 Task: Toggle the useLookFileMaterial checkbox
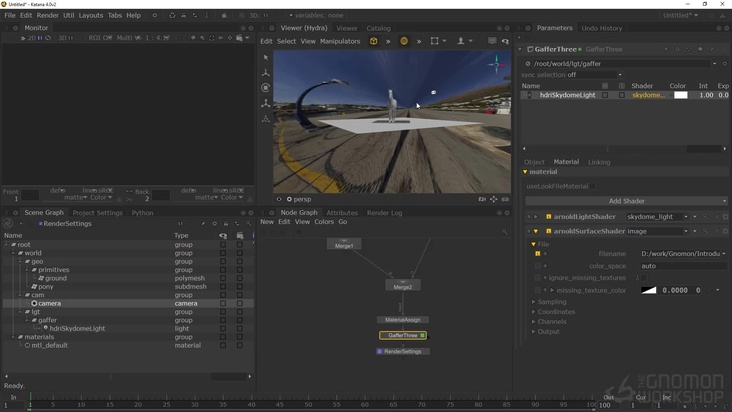(x=592, y=186)
